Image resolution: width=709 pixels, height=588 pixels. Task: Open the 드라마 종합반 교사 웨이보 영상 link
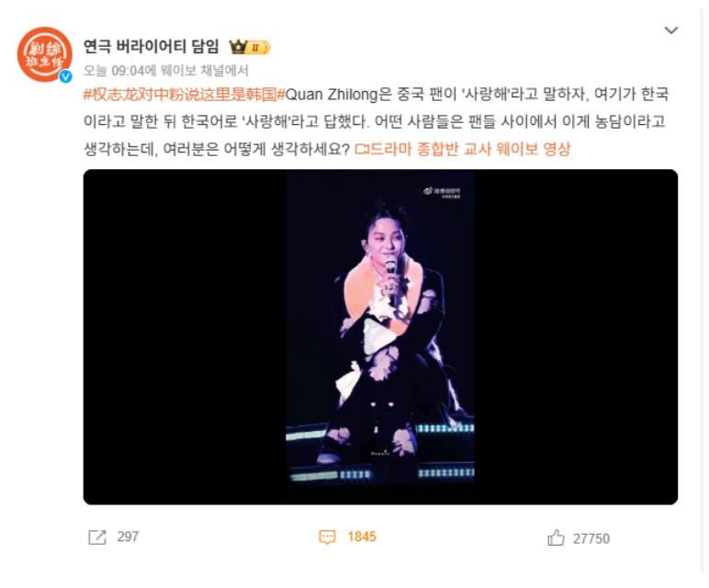[470, 149]
